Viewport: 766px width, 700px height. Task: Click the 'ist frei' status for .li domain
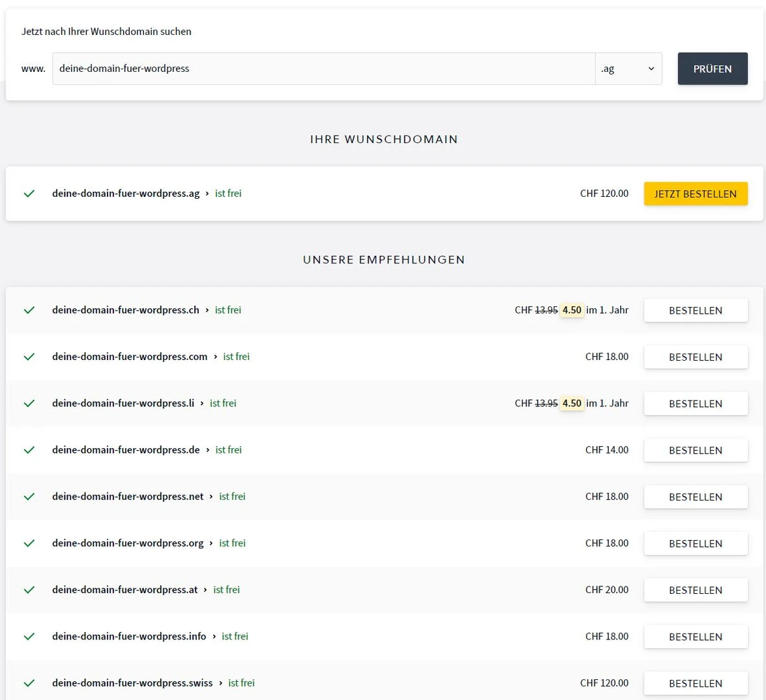[x=223, y=404]
